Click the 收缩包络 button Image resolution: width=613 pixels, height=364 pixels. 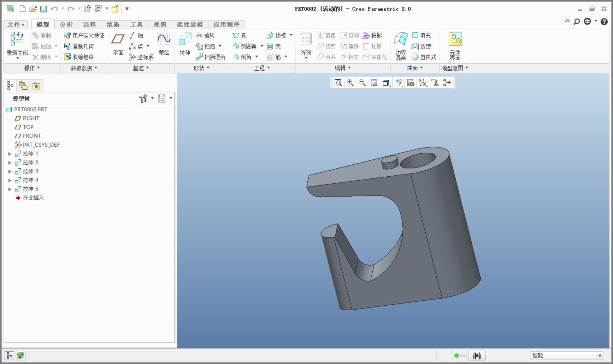tap(79, 57)
